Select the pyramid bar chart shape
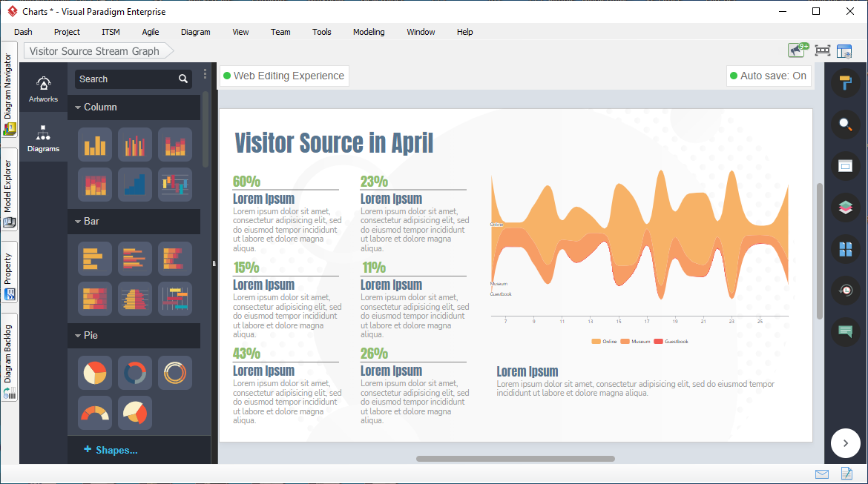 point(134,299)
